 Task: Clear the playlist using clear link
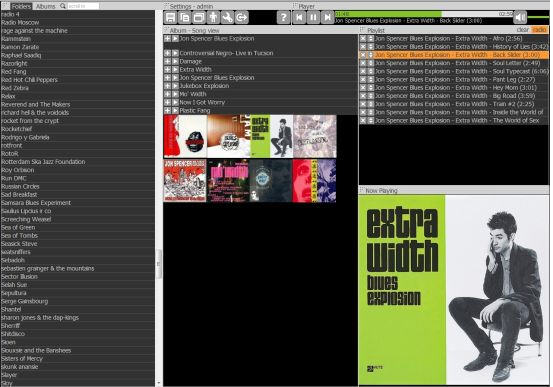coord(523,30)
